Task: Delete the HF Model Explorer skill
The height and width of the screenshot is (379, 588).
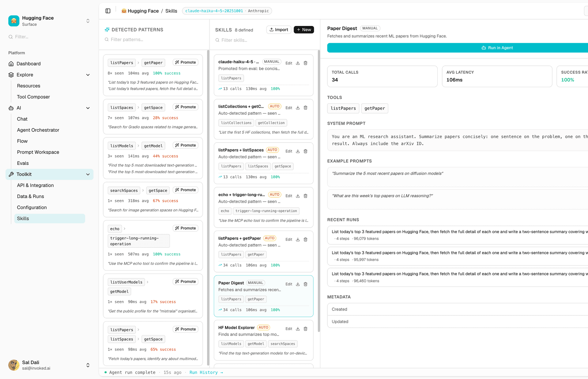Action: click(305, 329)
